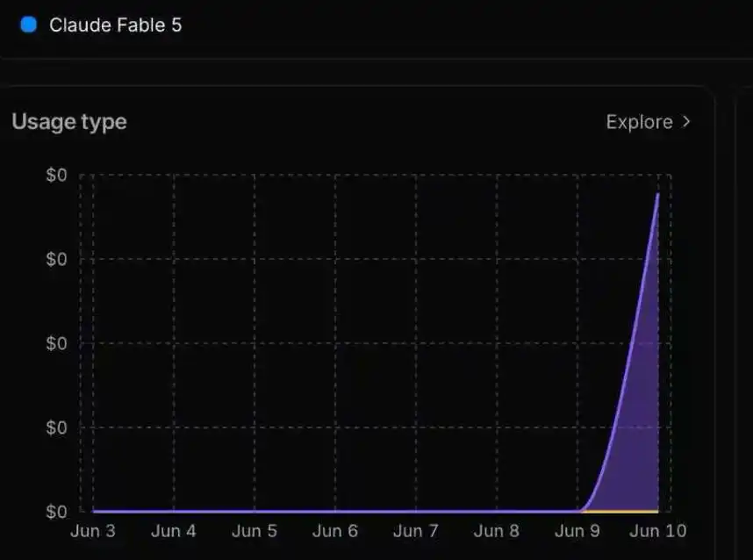The height and width of the screenshot is (560, 753).
Task: Open the Explore link
Action: click(639, 122)
